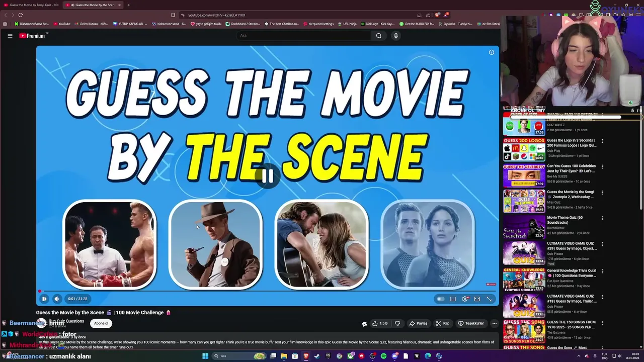Open the player settings gear
The width and height of the screenshot is (644, 362).
tap(465, 299)
